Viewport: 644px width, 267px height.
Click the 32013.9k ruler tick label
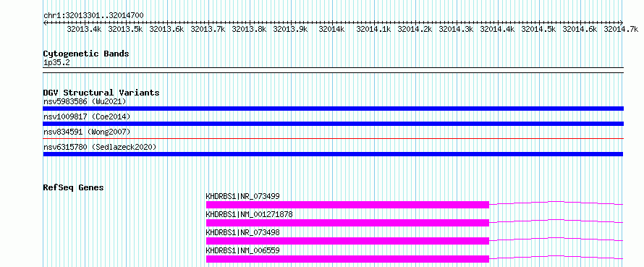click(290, 29)
